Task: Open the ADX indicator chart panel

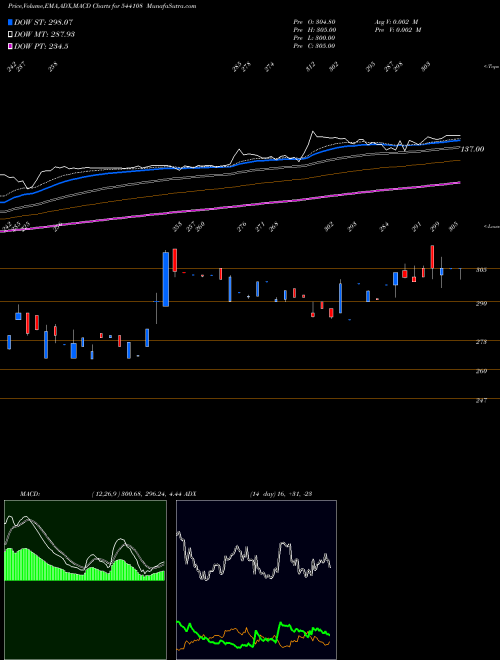Action: 256,580
